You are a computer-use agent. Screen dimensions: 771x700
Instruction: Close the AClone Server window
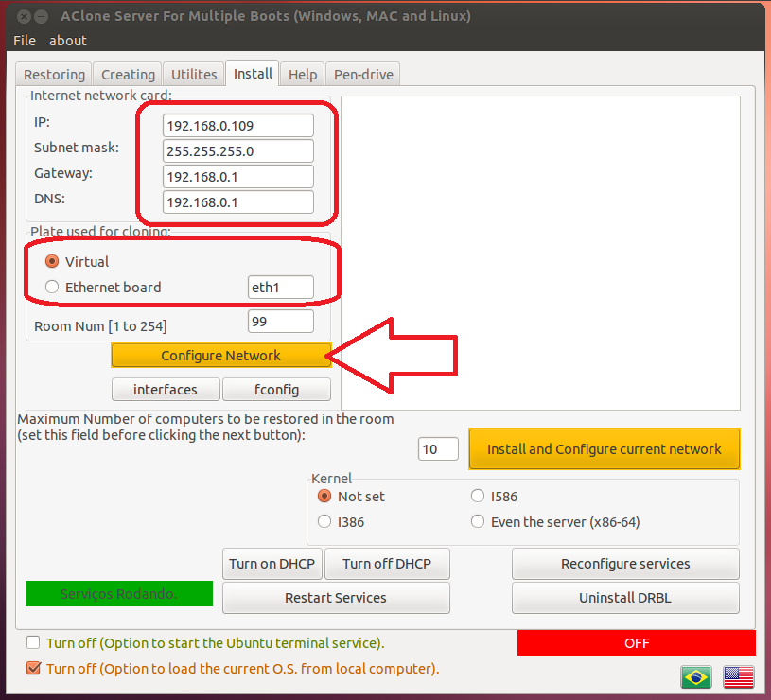(x=24, y=17)
